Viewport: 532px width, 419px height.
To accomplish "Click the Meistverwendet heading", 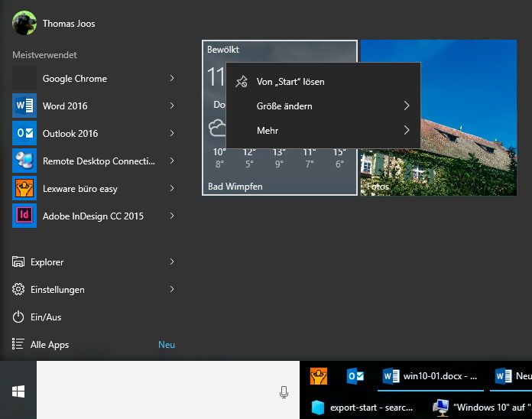I will [44, 55].
